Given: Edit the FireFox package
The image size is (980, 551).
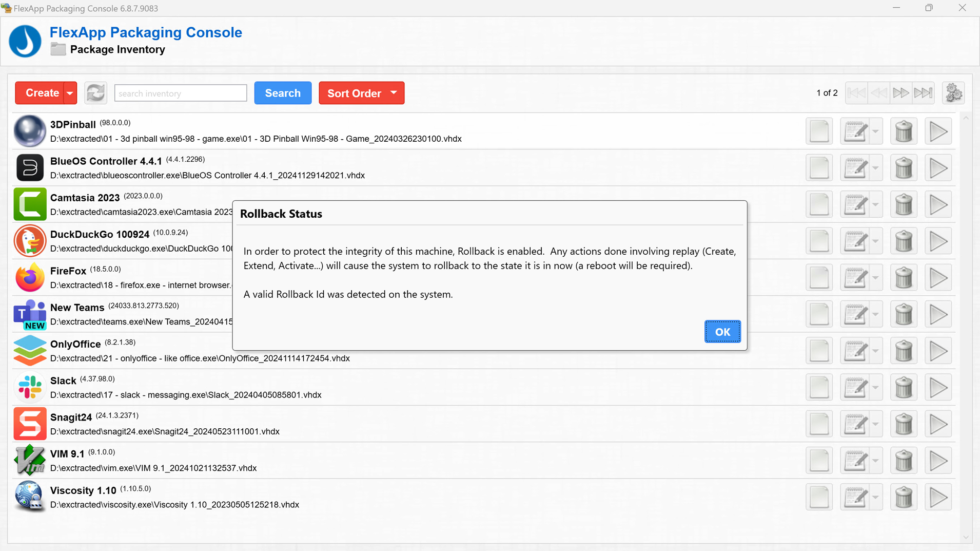Looking at the screenshot, I should tap(855, 278).
